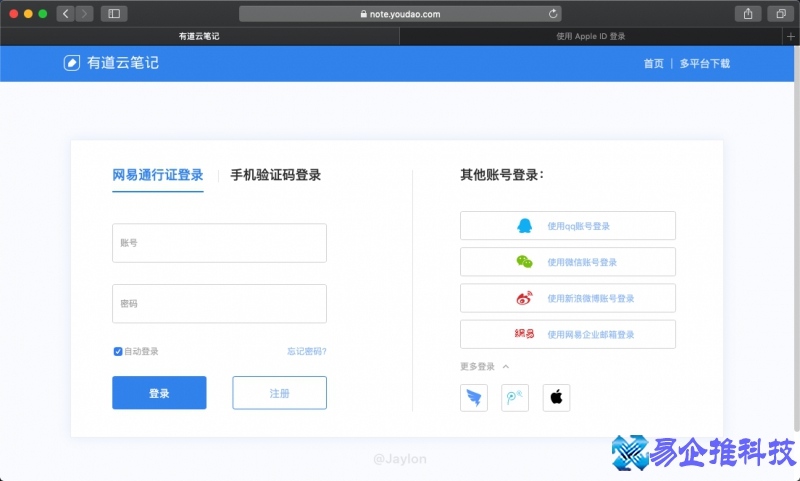
Task: Toggle the Safari sidebar button
Action: point(114,14)
